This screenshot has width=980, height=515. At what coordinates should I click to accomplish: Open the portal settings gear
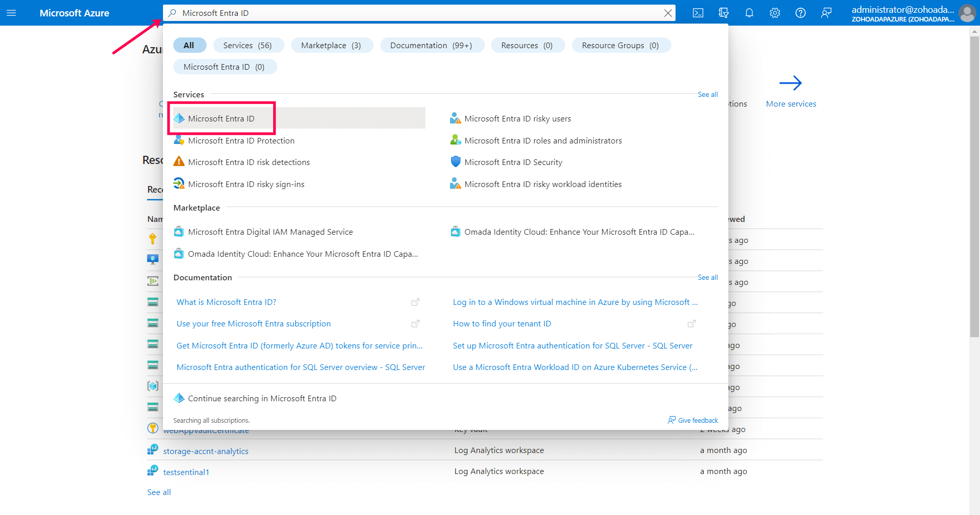774,13
